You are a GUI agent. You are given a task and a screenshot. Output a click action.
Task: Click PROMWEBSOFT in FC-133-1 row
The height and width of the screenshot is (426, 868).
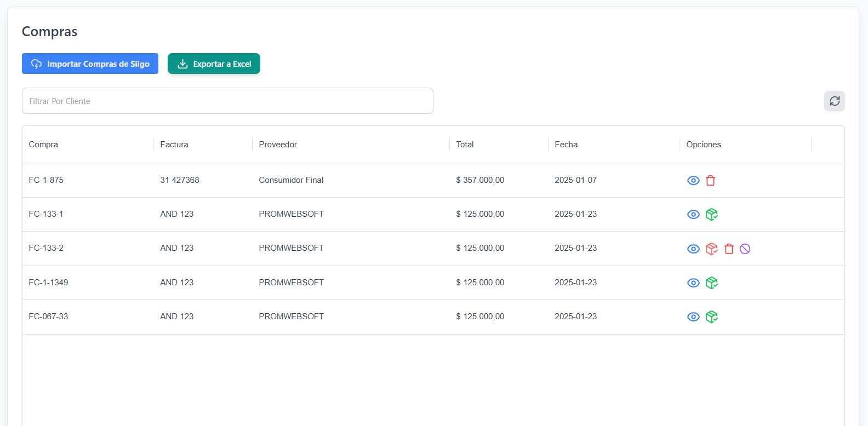tap(292, 214)
